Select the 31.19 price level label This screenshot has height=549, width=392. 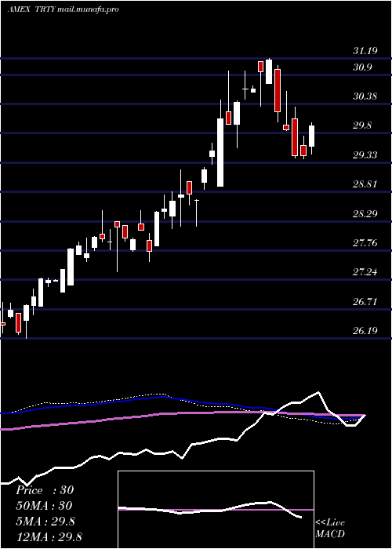(x=365, y=51)
